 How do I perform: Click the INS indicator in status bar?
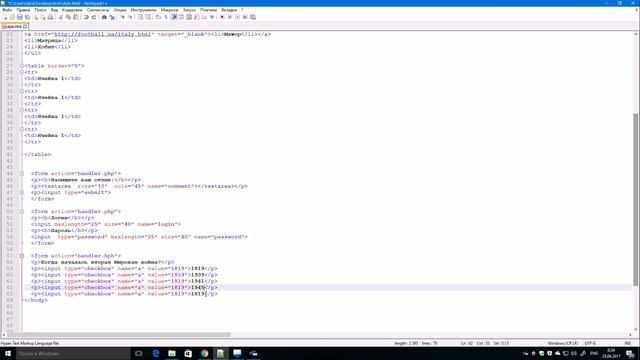click(628, 343)
